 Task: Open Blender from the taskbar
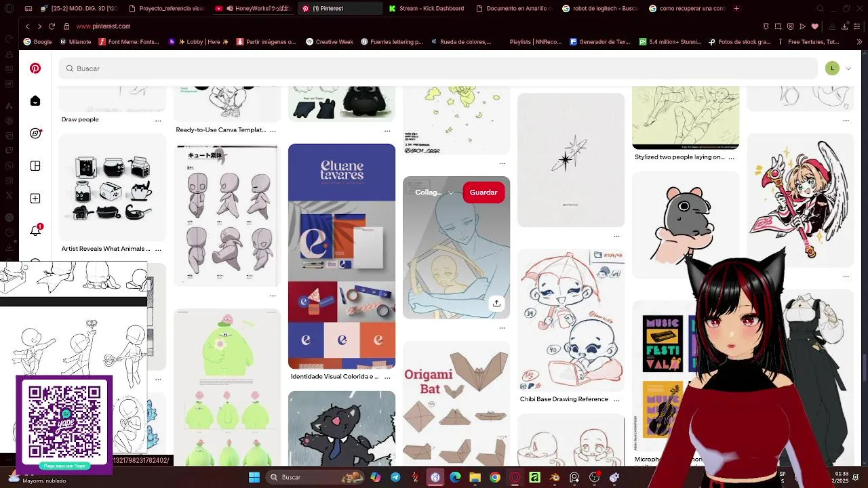click(x=555, y=477)
